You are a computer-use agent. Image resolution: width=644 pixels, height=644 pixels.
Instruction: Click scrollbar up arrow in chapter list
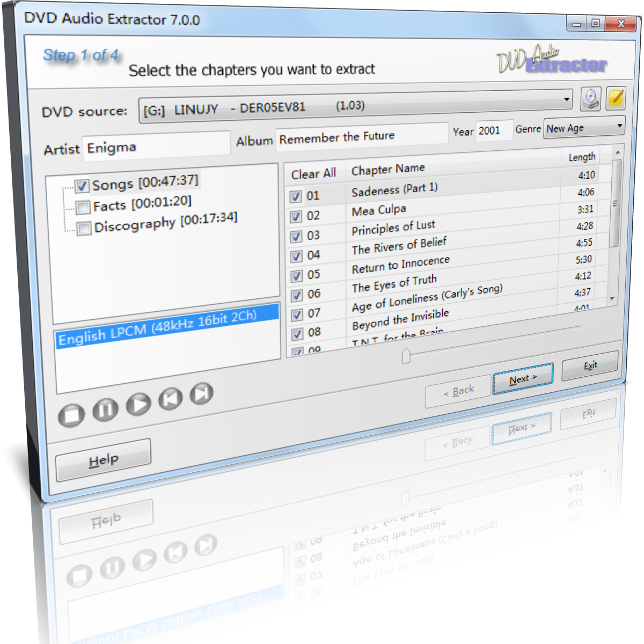(x=618, y=152)
